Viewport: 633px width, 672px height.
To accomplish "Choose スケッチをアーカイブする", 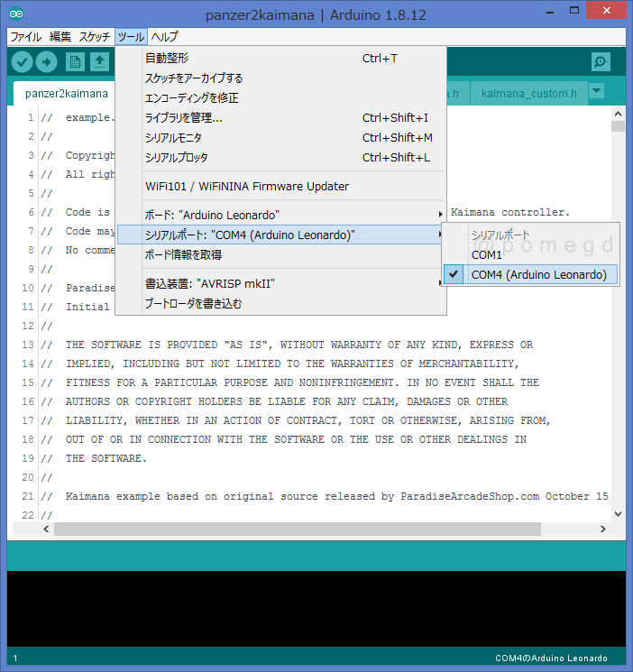I will [280, 78].
